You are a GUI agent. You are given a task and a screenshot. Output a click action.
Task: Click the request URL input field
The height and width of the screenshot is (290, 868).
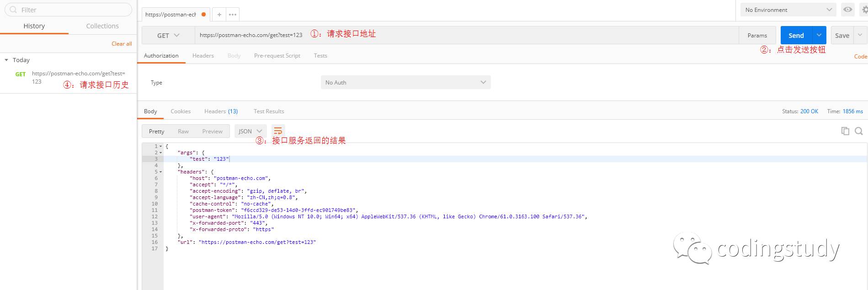pyautogui.click(x=467, y=35)
